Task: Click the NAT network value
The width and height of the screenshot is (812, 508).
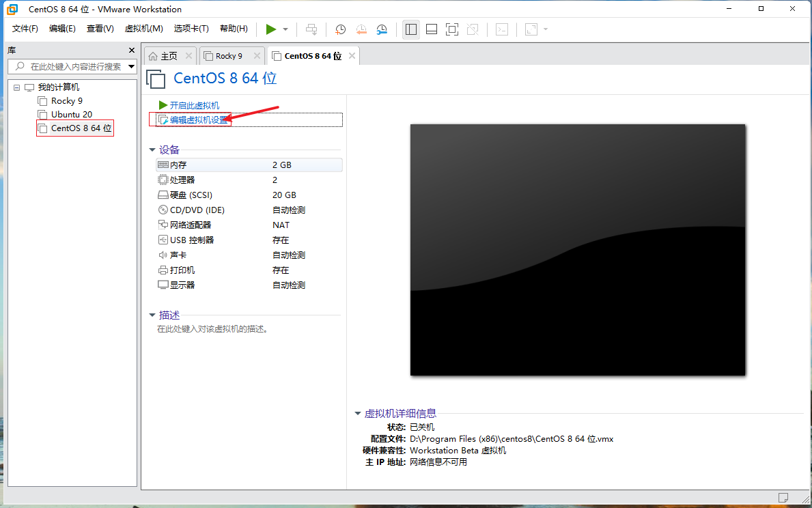Action: point(281,225)
